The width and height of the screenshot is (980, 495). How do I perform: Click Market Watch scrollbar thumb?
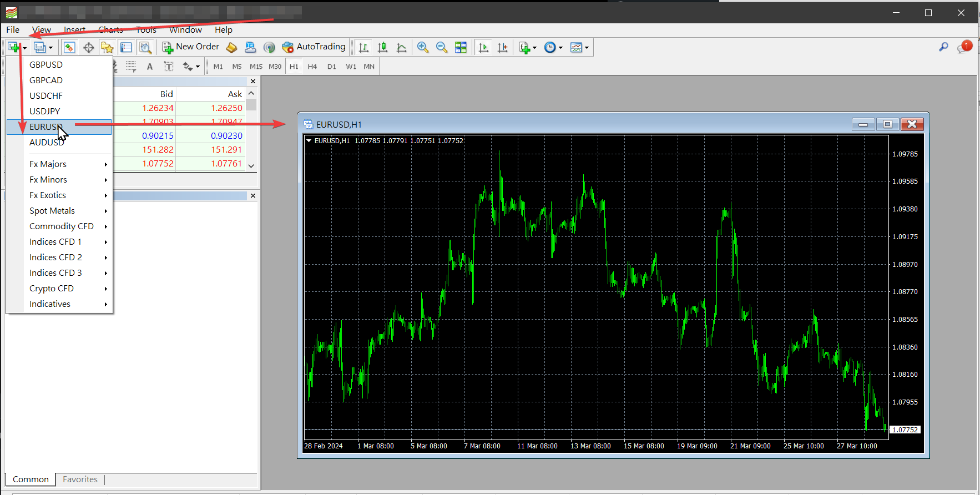[x=251, y=105]
